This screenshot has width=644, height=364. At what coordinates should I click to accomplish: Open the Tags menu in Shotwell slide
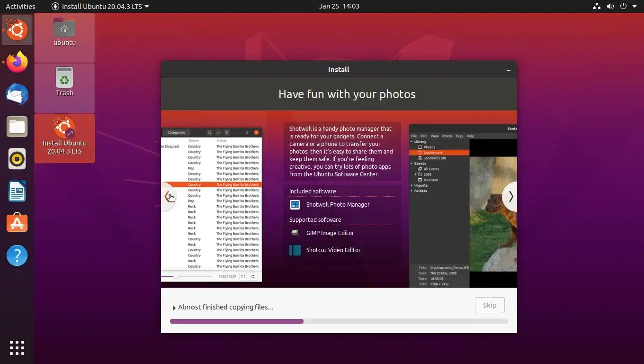(x=459, y=136)
